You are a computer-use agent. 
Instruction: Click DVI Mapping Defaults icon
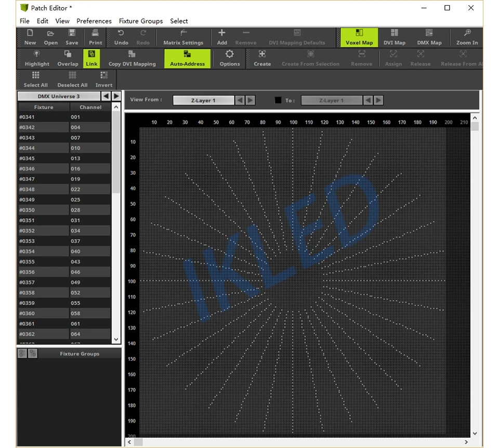pyautogui.click(x=297, y=37)
